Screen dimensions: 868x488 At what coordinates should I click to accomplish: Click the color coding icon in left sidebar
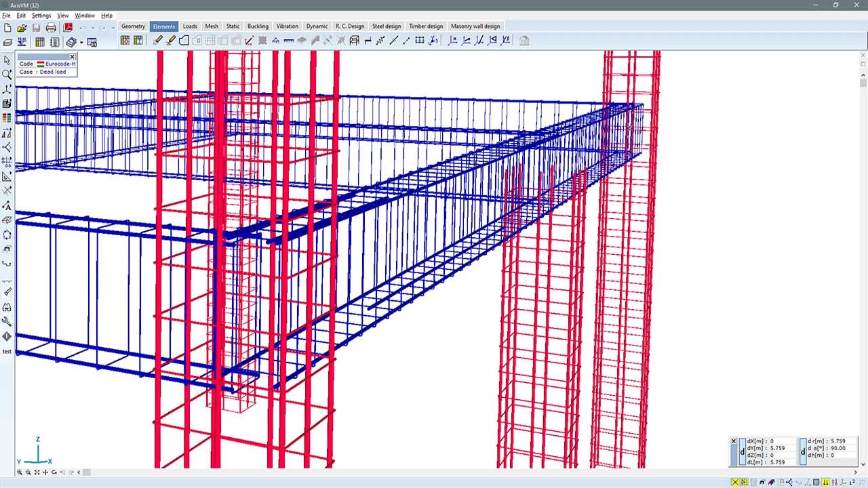pos(7,118)
